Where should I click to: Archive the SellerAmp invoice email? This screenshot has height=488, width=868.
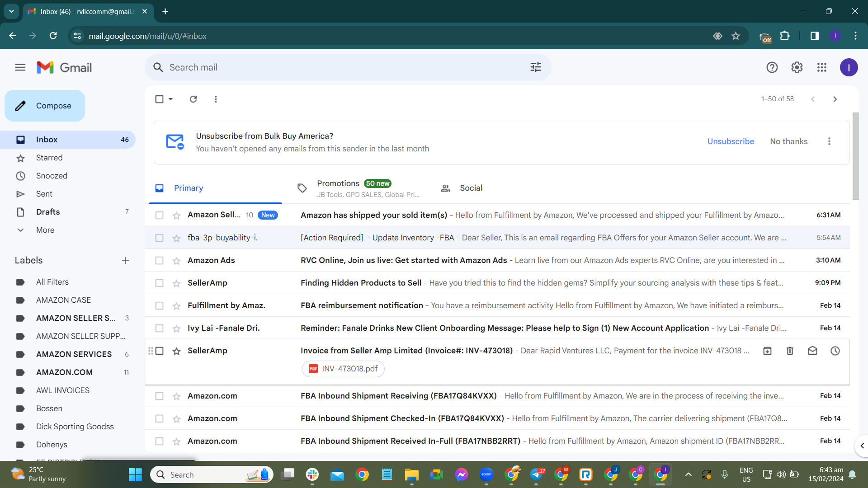(x=767, y=351)
